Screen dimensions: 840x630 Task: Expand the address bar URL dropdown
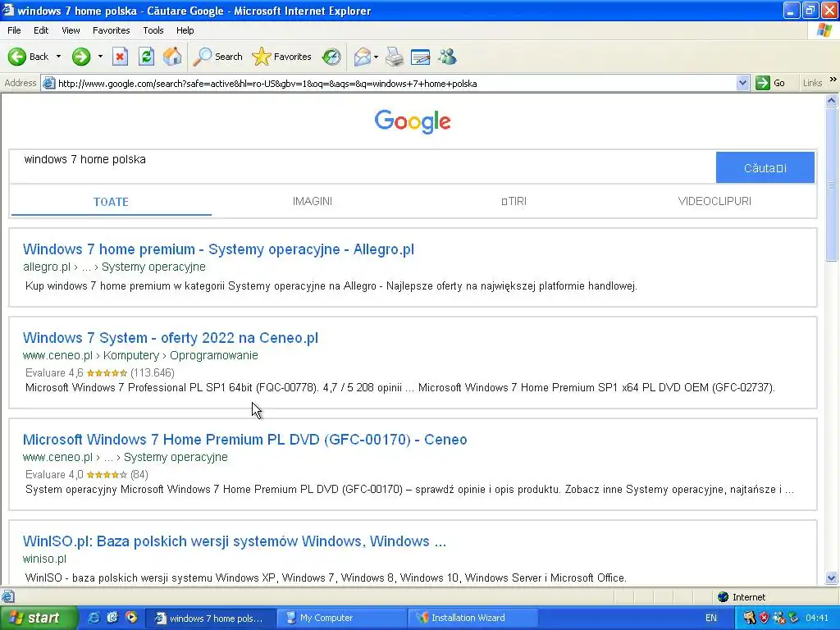point(742,83)
